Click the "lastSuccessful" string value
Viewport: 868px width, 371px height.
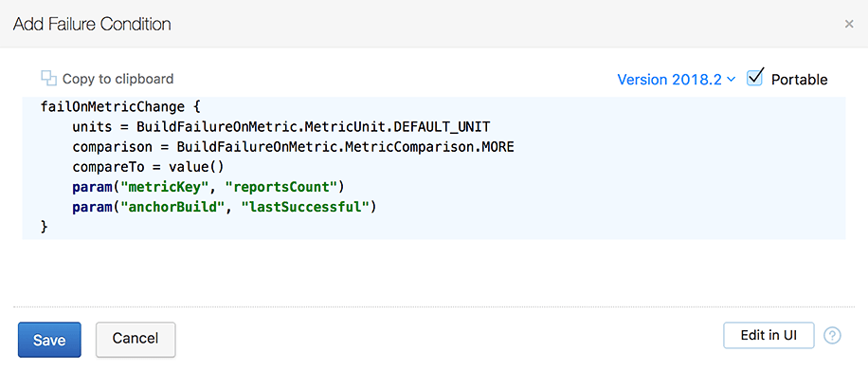pos(305,208)
